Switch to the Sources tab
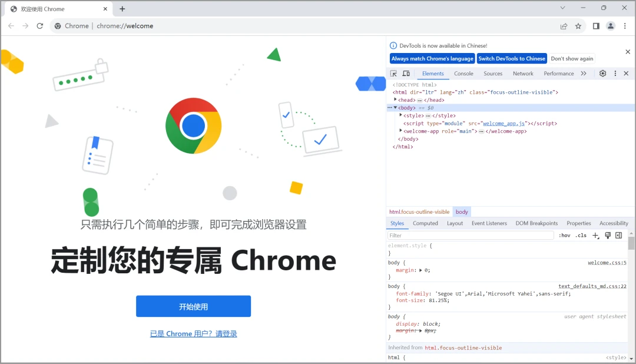The height and width of the screenshot is (364, 636). pos(493,74)
